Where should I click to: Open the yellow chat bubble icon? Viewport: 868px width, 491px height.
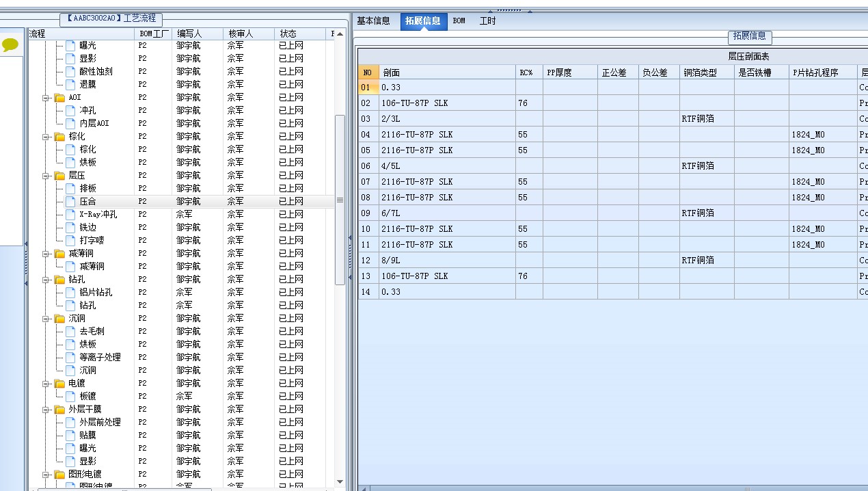[10, 45]
